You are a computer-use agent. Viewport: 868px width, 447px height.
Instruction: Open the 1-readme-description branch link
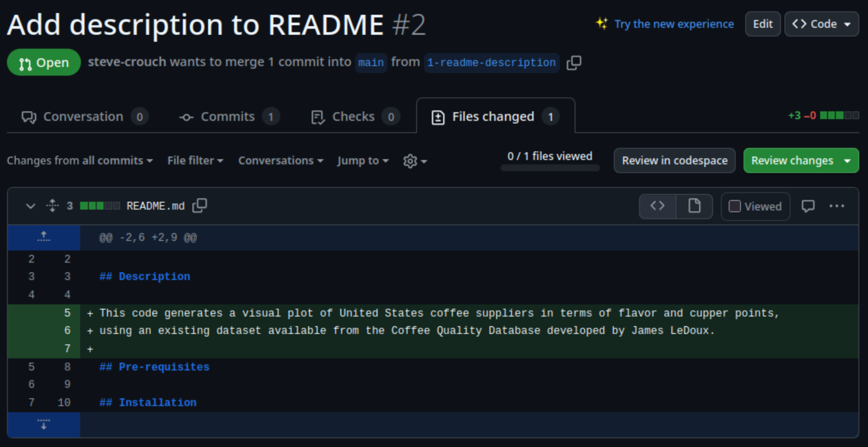click(x=491, y=63)
